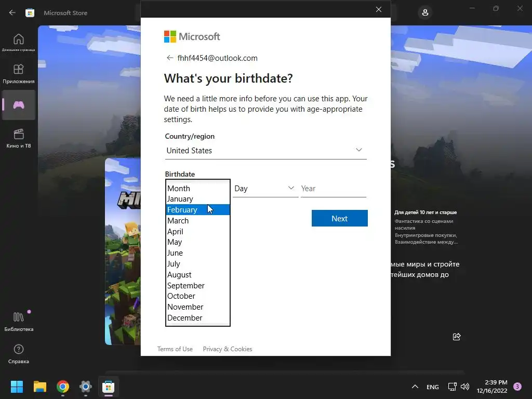Open the Windows Start menu
This screenshot has height=399, width=532.
pos(17,387)
